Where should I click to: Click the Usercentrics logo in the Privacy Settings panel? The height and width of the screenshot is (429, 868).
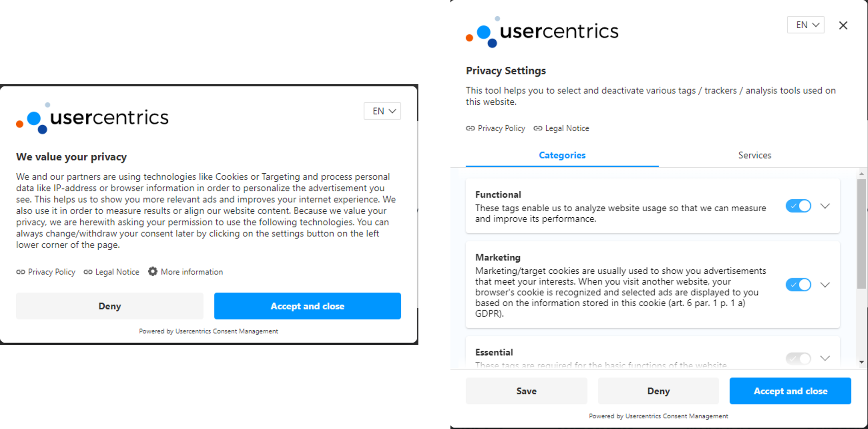(542, 32)
